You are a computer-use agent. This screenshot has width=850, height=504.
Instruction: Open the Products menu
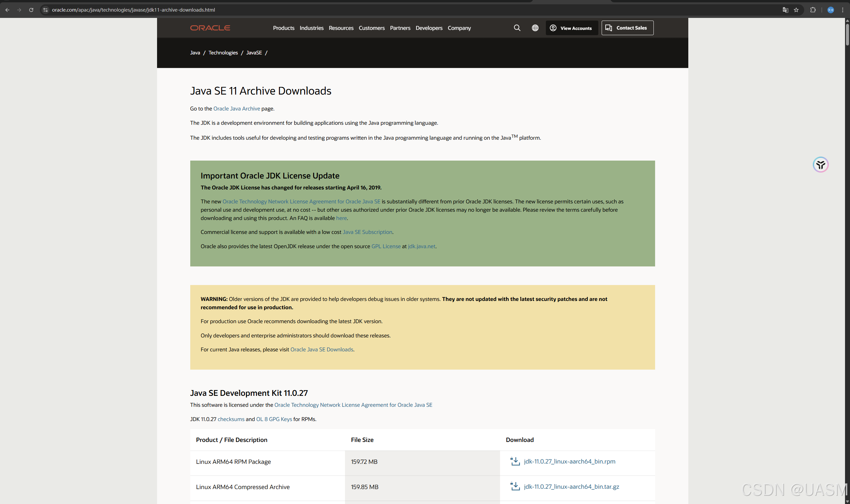[x=284, y=28]
